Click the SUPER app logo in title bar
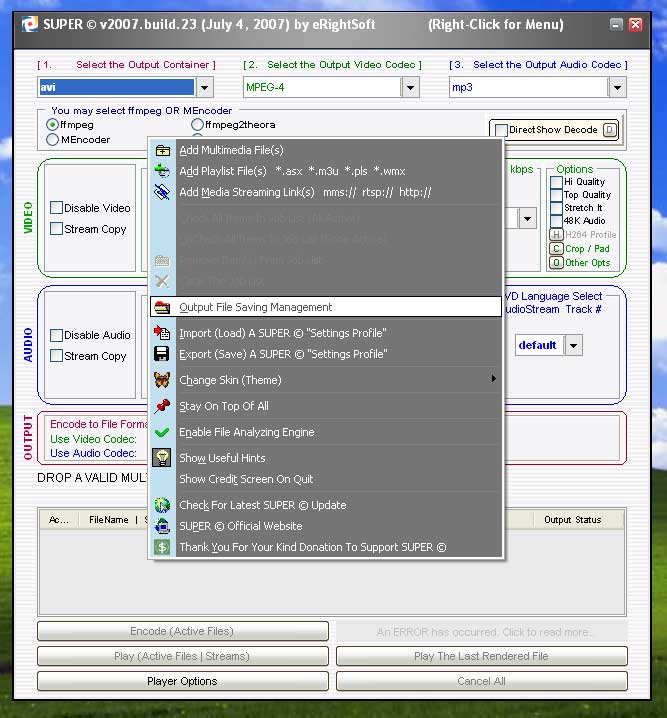667x718 pixels. pyautogui.click(x=30, y=24)
